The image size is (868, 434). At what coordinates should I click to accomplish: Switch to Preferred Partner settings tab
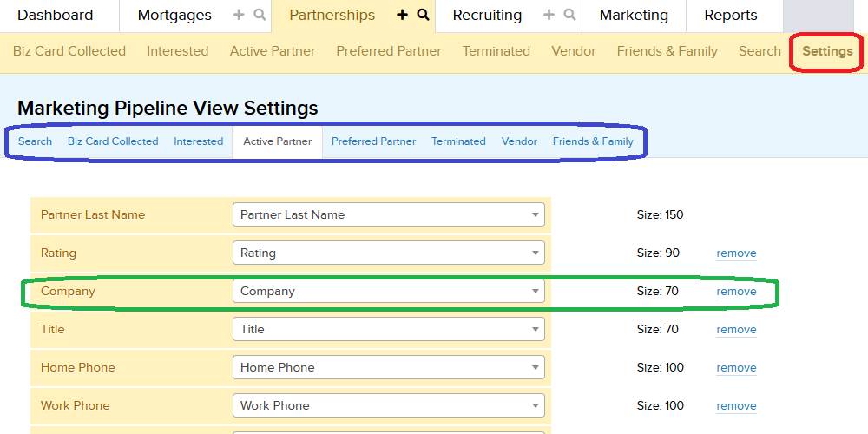coord(373,141)
